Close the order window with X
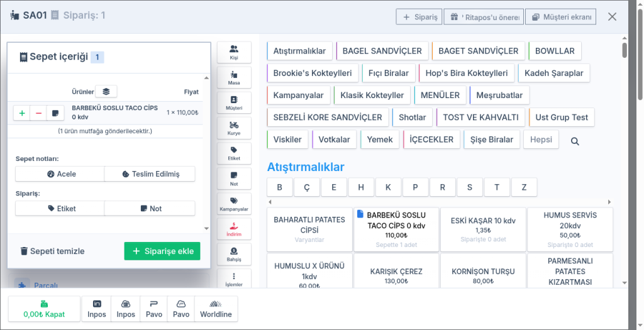Viewport: 644px width, 330px height. 612,17
